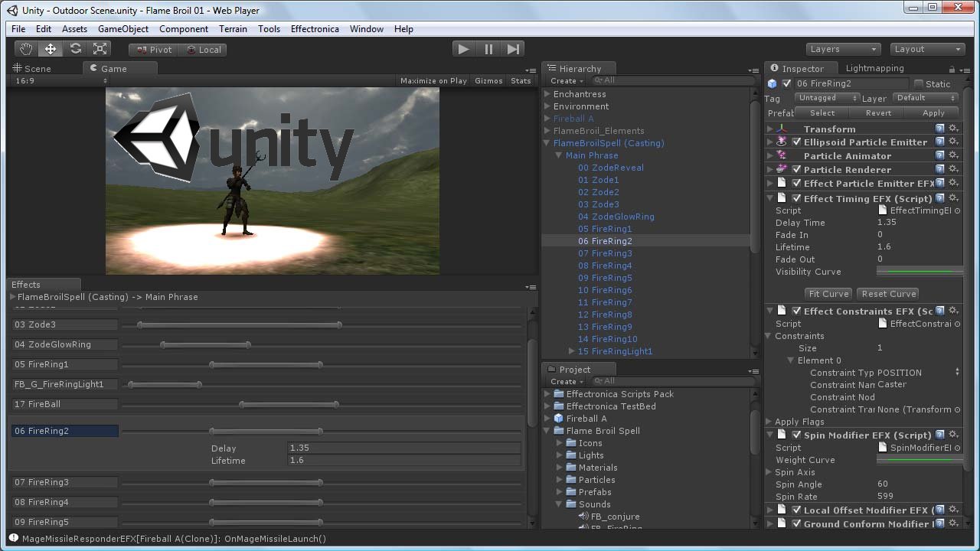This screenshot has height=551, width=980.
Task: Switch to the Scene tab
Action: tap(32, 68)
